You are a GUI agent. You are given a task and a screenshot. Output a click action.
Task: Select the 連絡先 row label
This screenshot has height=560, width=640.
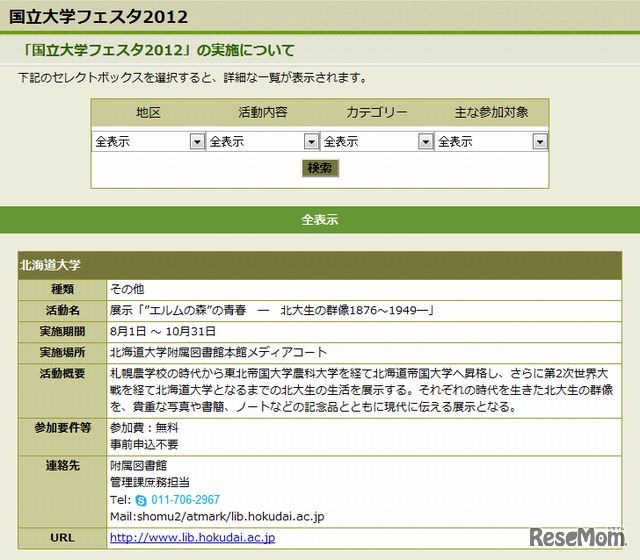pyautogui.click(x=62, y=465)
